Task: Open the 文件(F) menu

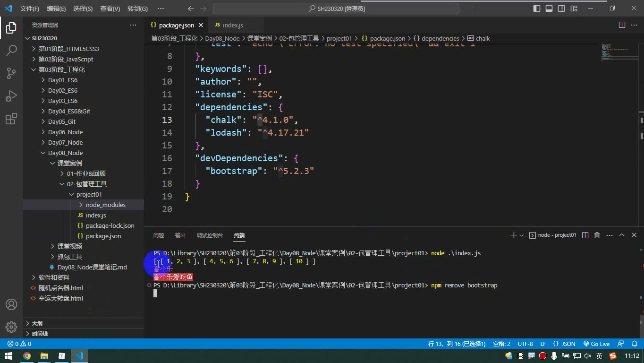Action: 30,9
